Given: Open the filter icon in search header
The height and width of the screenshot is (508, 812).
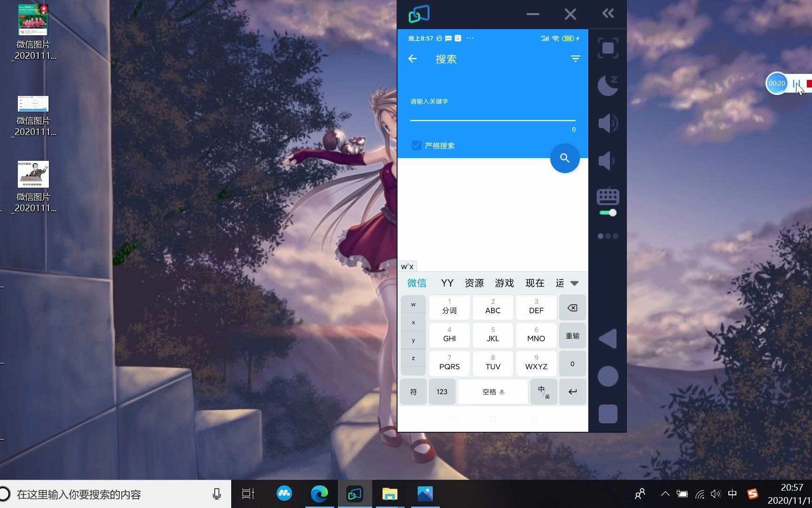Looking at the screenshot, I should 575,59.
